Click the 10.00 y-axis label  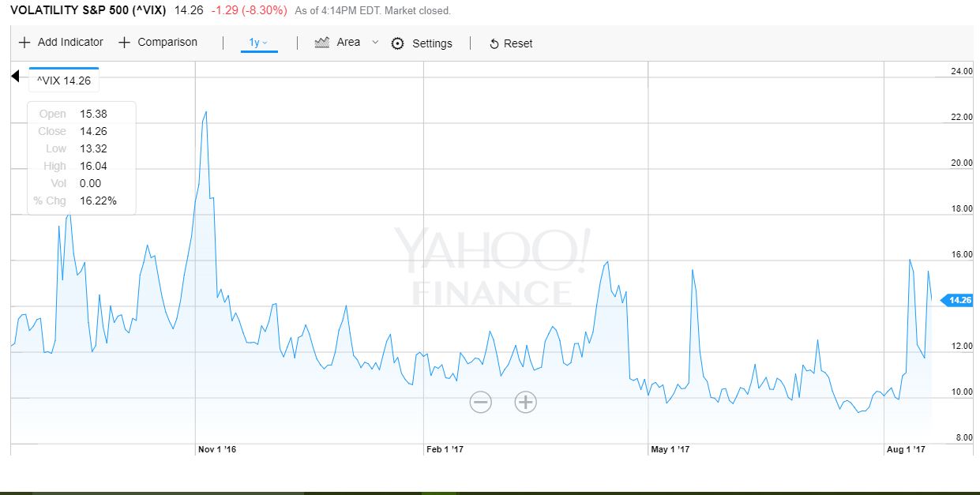pyautogui.click(x=962, y=392)
